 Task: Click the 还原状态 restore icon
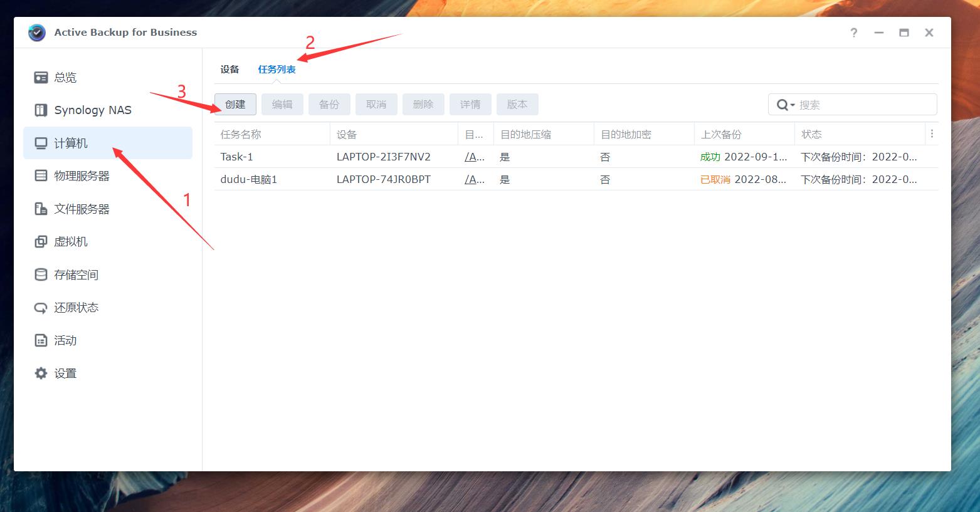(41, 308)
